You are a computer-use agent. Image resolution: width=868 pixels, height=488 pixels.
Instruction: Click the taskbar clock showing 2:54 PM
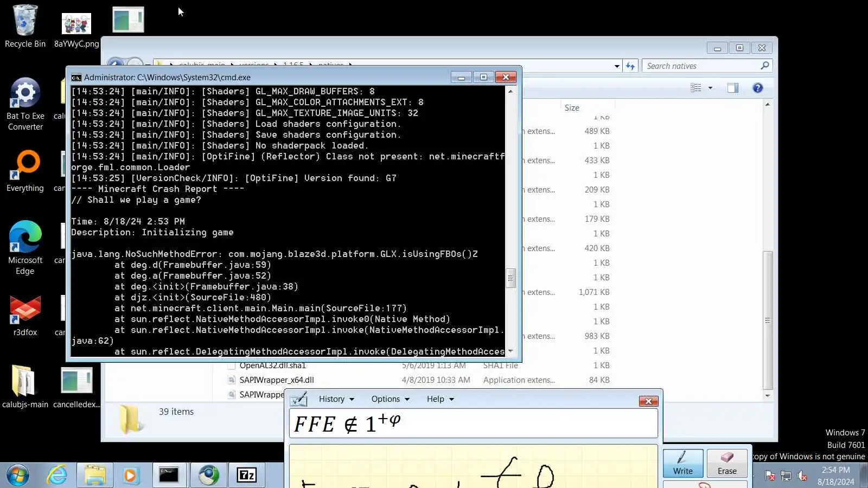(835, 476)
